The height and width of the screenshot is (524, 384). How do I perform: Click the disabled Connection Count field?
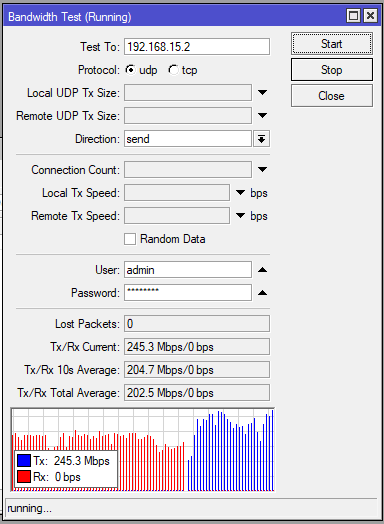pos(188,170)
